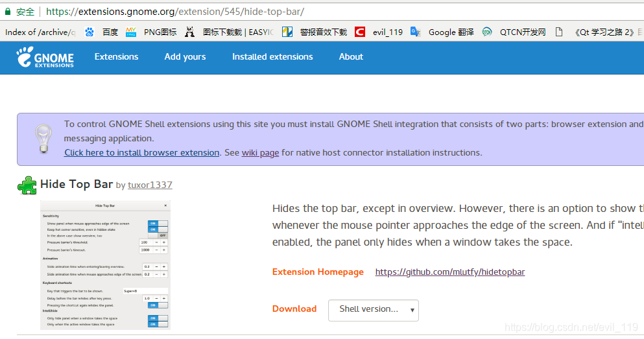The height and width of the screenshot is (339, 644).
Task: Open the 警报音效下载 bookmark
Action: (x=315, y=32)
